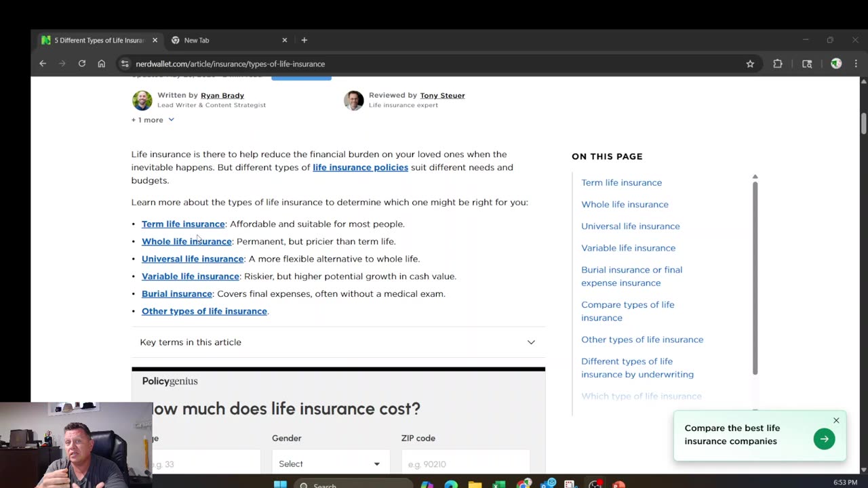This screenshot has width=868, height=488.
Task: Open the Extensions puzzle icon
Action: (778, 64)
